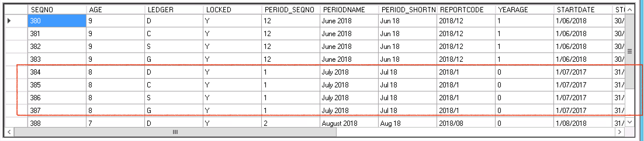Select the LOCKED cell Y in row 381

[232, 34]
